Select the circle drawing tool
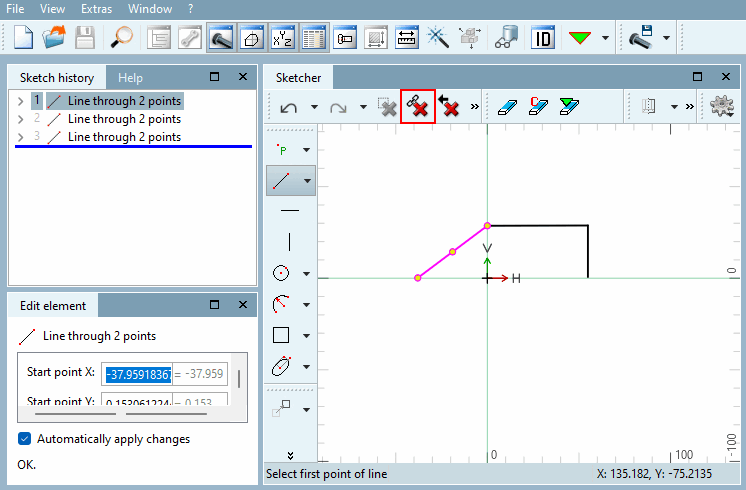The height and width of the screenshot is (490, 746). pyautogui.click(x=281, y=273)
